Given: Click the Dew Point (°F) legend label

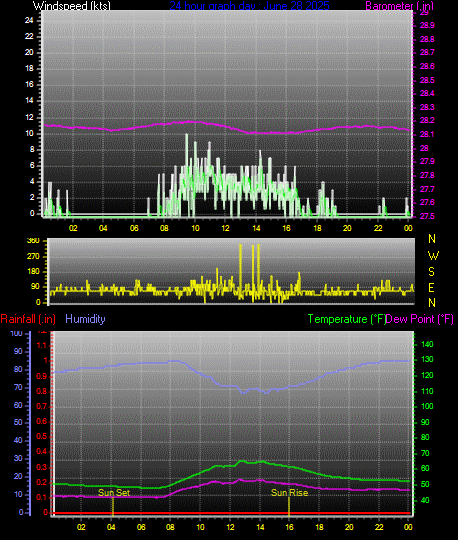Looking at the screenshot, I should tap(419, 319).
